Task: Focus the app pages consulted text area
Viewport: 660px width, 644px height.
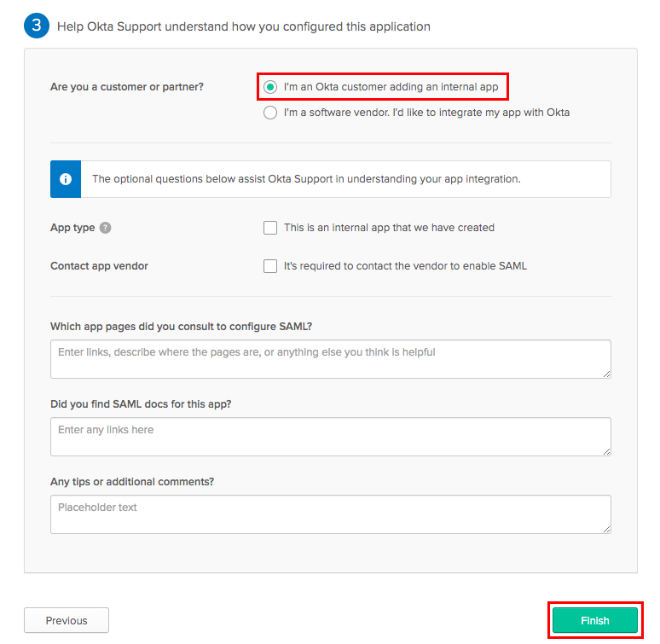Action: pos(330,358)
